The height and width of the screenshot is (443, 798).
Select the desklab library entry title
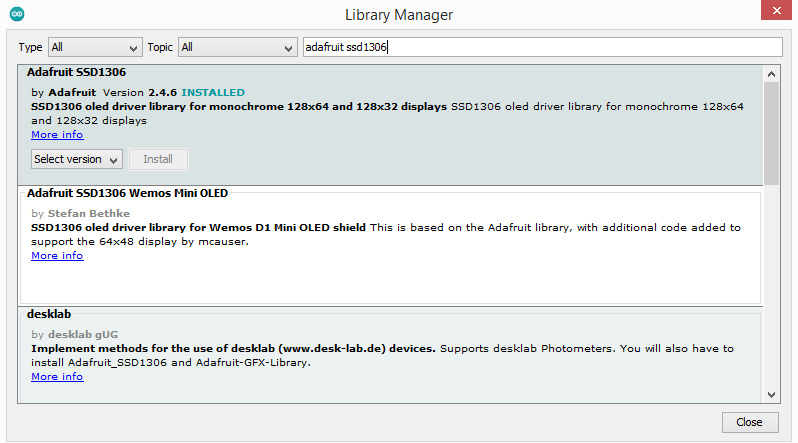pos(49,314)
